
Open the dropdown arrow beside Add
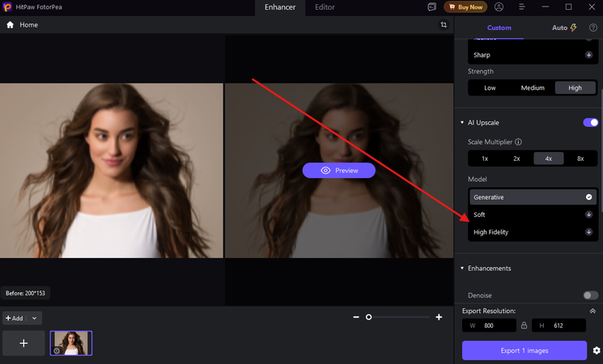34,318
